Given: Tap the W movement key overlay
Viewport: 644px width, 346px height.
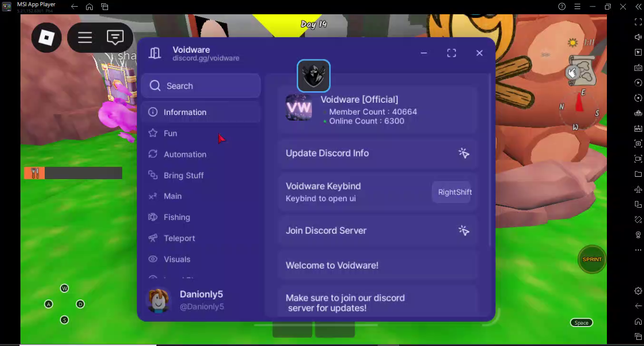Looking at the screenshot, I should [x=64, y=288].
